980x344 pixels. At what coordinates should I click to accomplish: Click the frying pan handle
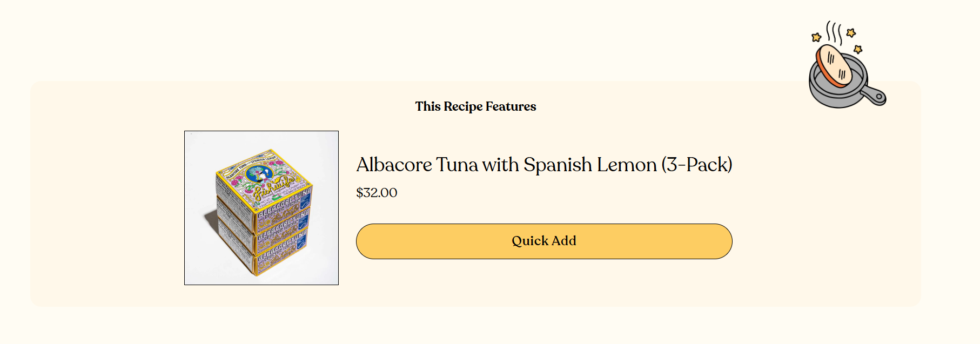874,96
